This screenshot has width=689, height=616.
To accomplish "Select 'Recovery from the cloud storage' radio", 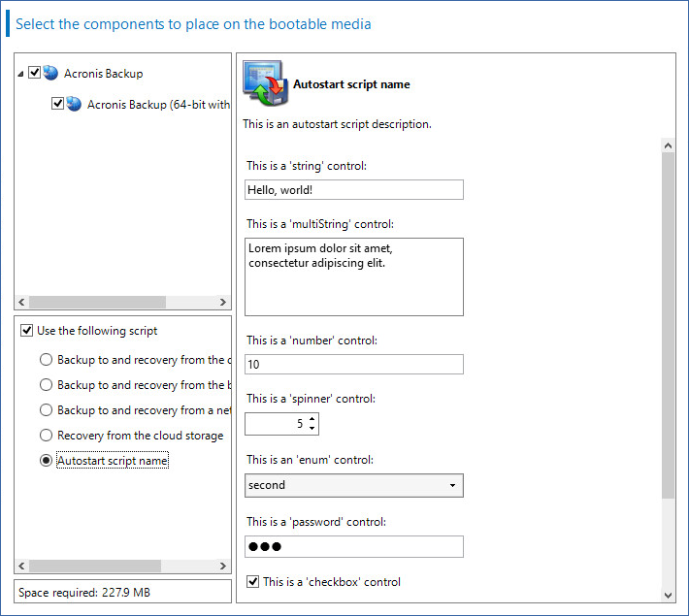I will coord(46,436).
